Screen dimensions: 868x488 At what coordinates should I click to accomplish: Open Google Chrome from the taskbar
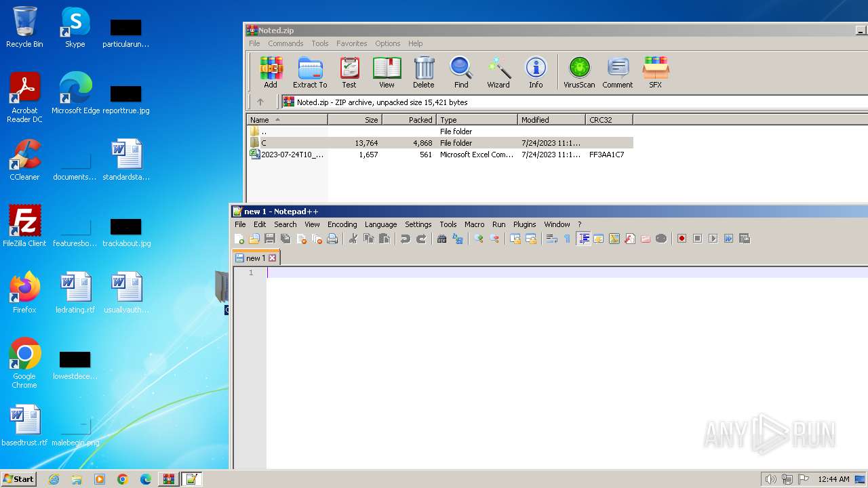(x=123, y=479)
